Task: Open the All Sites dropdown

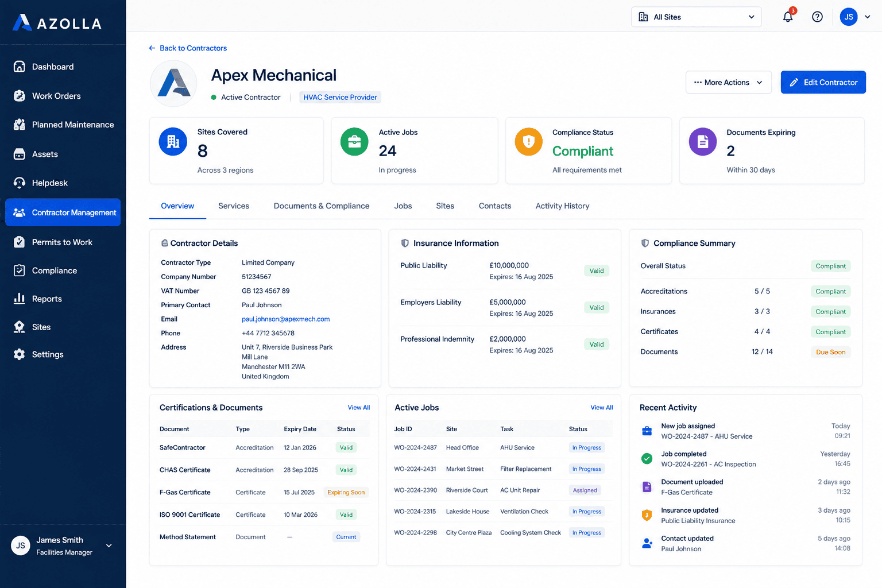Action: (697, 17)
